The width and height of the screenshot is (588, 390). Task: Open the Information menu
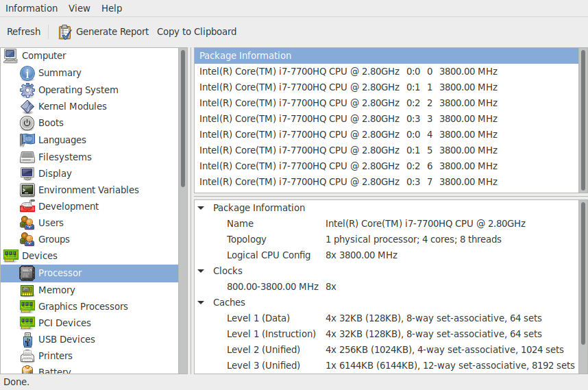32,8
